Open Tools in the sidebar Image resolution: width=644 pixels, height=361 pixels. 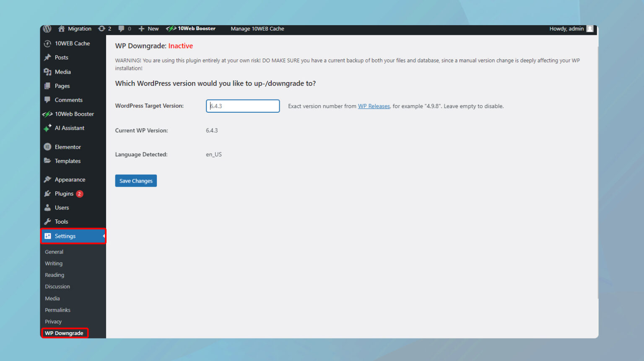(x=61, y=222)
